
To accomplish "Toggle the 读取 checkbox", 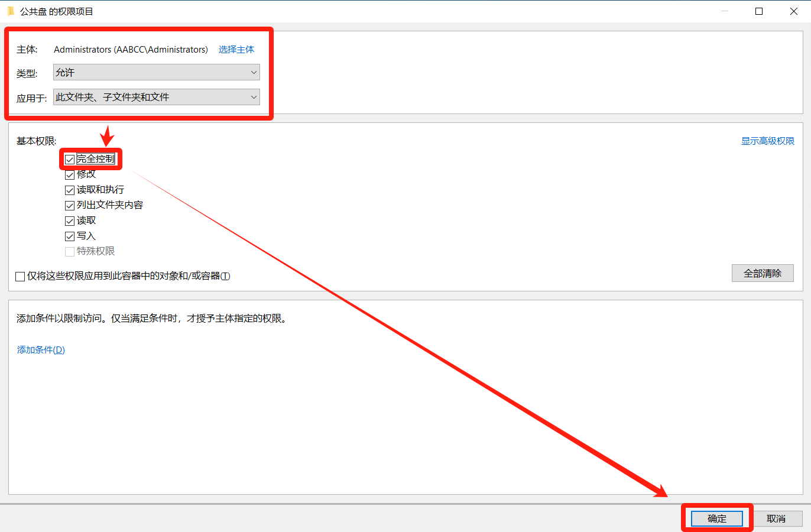I will (x=70, y=221).
